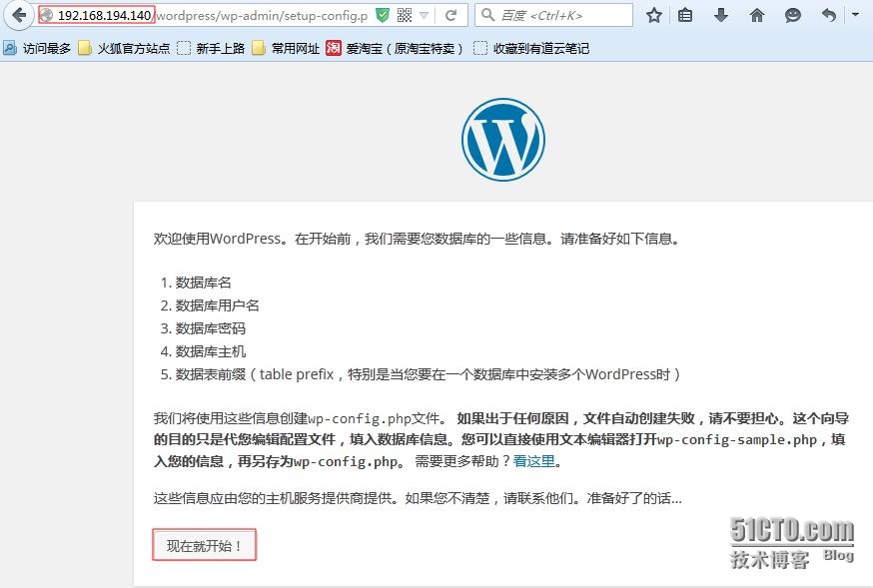Click the 数据表前缀 table prefix list item
This screenshot has height=588, width=873.
[428, 374]
